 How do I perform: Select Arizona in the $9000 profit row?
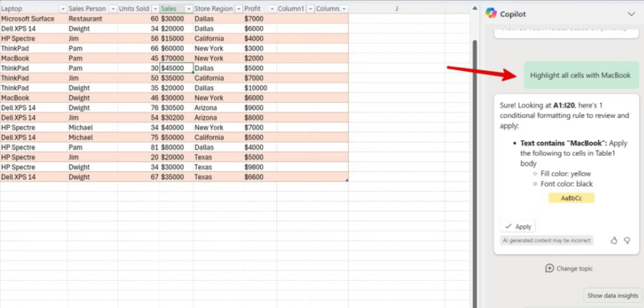click(218, 107)
